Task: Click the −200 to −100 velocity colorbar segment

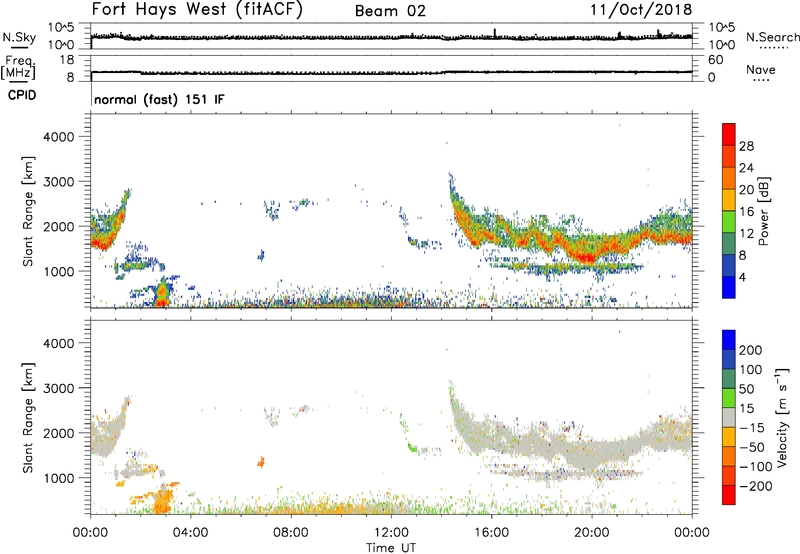Action: pos(729,475)
